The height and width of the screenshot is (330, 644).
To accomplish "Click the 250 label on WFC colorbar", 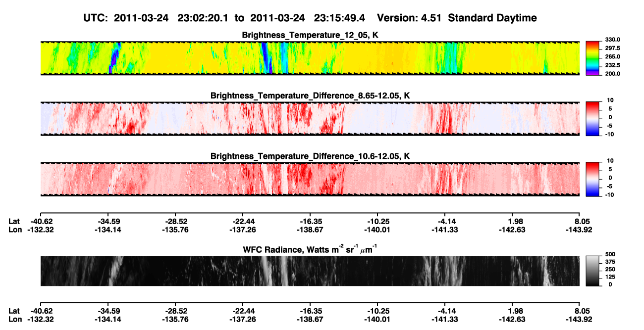I will click(x=610, y=270).
